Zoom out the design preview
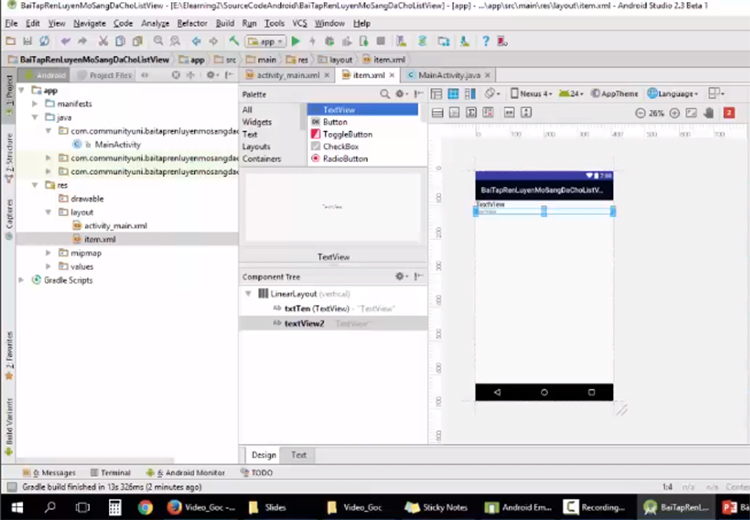 pyautogui.click(x=640, y=113)
